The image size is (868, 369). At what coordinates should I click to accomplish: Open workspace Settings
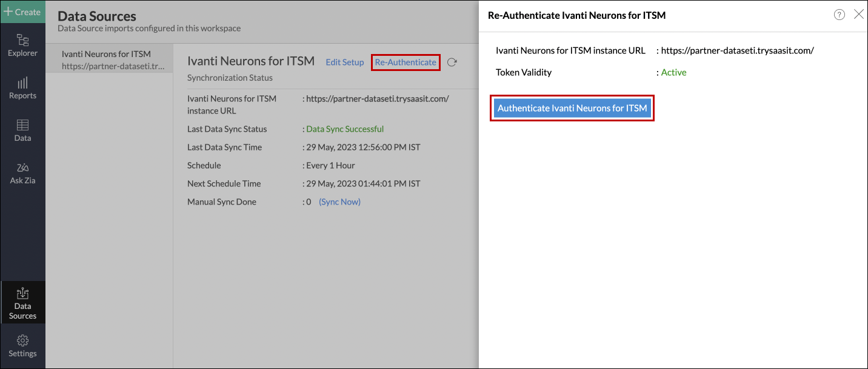pos(22,347)
